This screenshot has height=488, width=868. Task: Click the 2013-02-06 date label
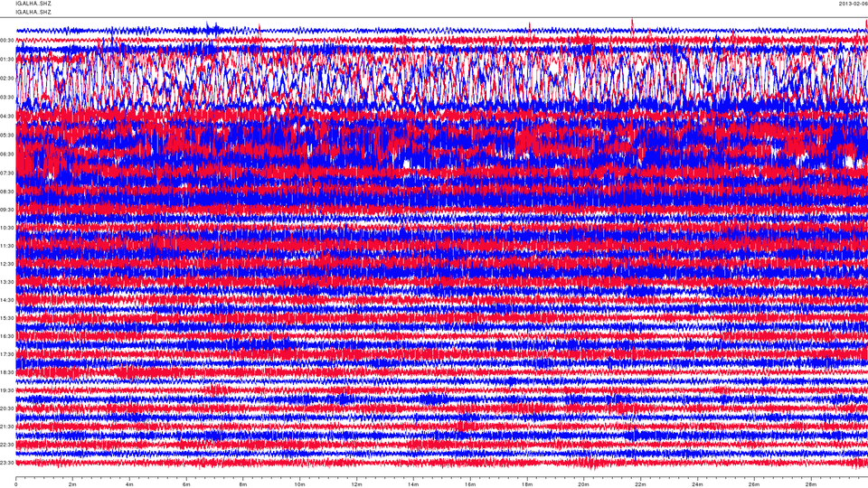click(x=853, y=4)
